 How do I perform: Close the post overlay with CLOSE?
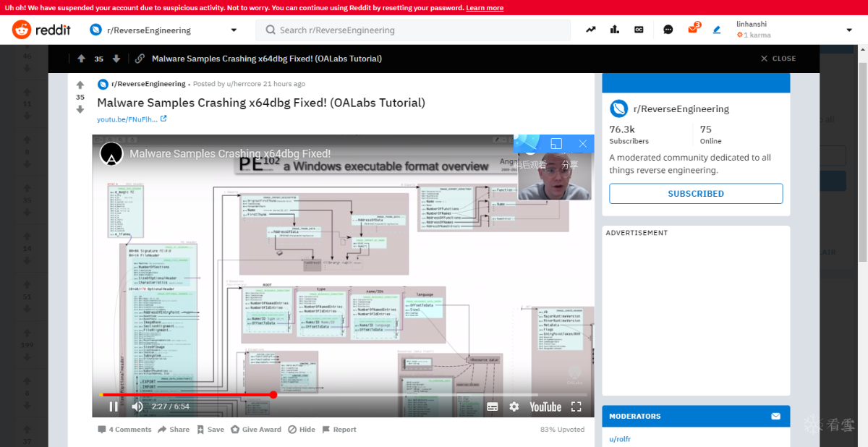click(778, 59)
